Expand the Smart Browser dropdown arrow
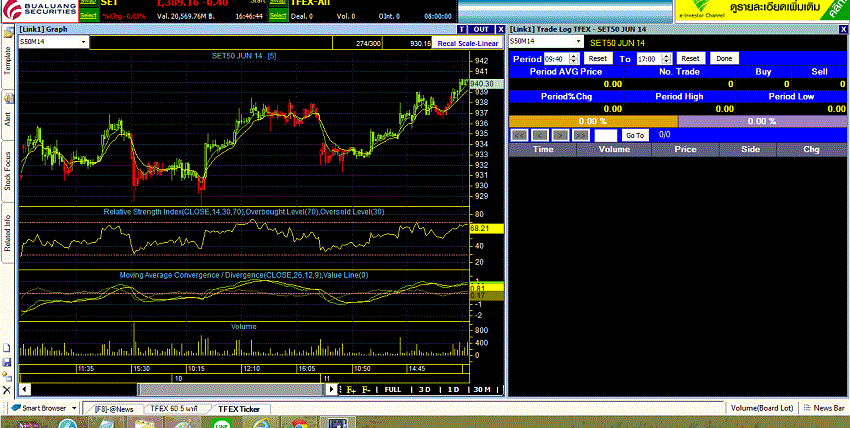This screenshot has height=428, width=850. click(74, 408)
